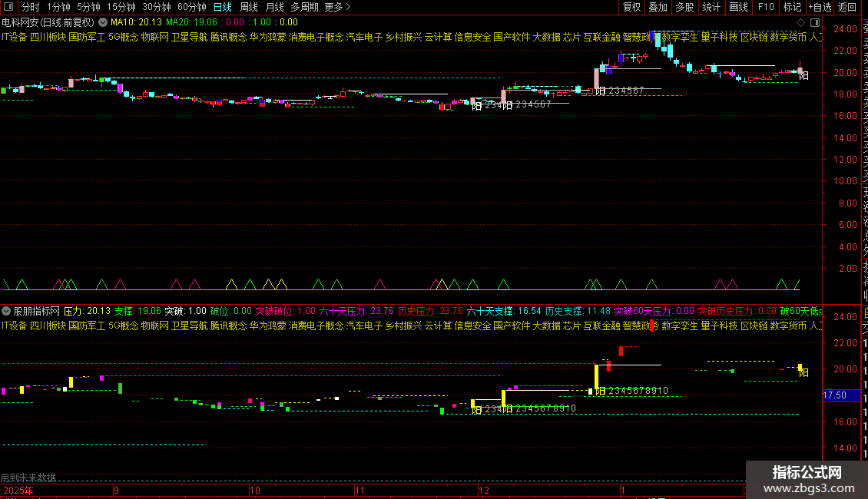868x499 pixels.
Task: Select the 60分钟 period tab
Action: (192, 7)
